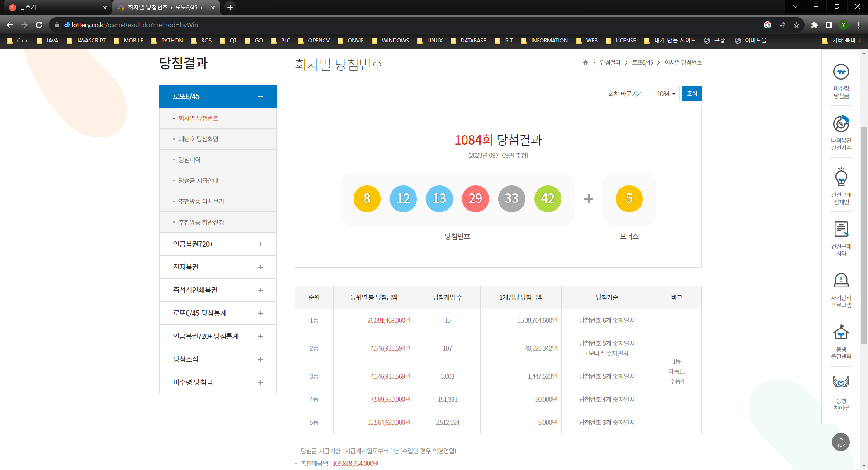Viewport: 868px width, 470px height.
Task: Bookmark this page with star icon
Action: pyautogui.click(x=797, y=25)
